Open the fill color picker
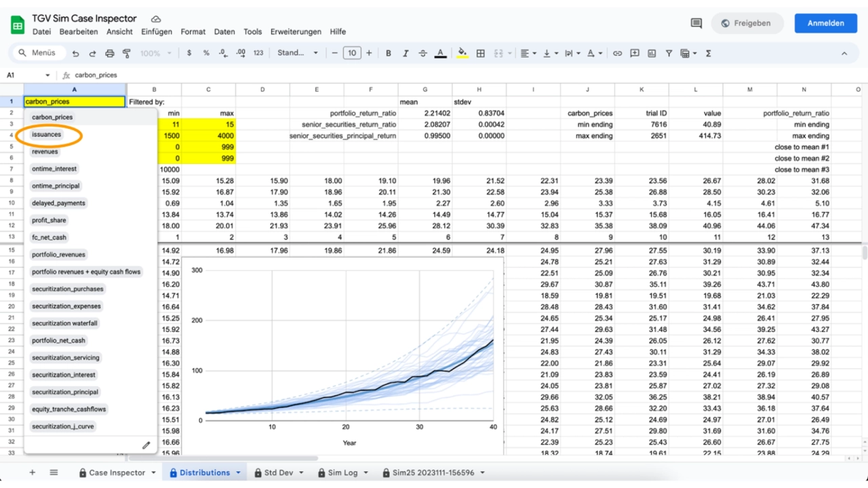 (x=462, y=54)
